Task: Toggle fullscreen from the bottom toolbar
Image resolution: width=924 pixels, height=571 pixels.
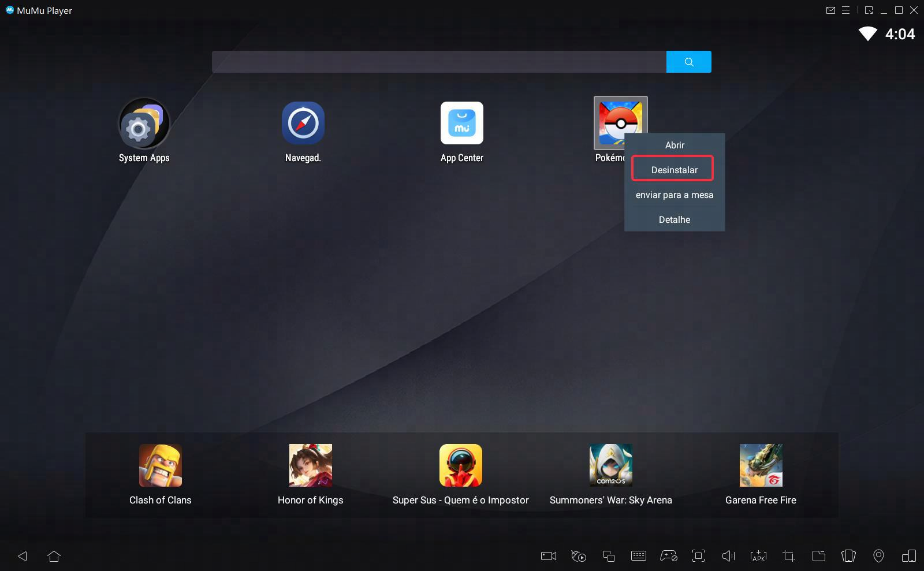Action: 699,556
